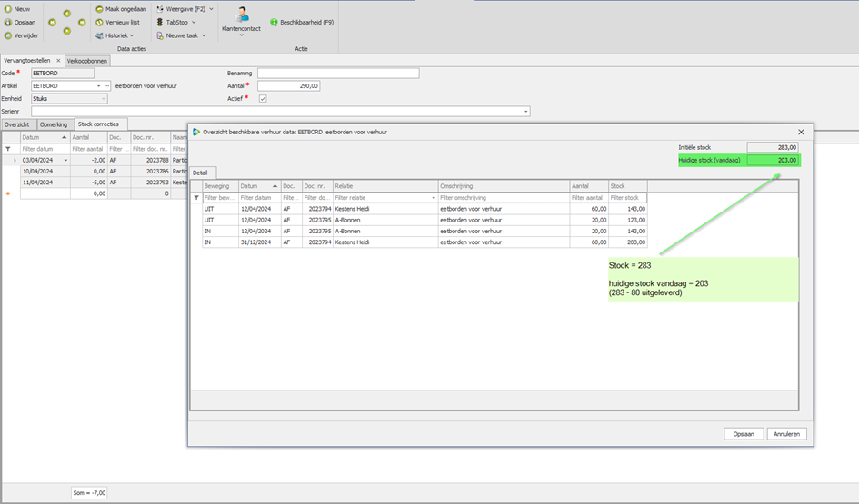The height and width of the screenshot is (504, 859).
Task: Click the Beschikbaarheid (F9) icon
Action: 274,23
